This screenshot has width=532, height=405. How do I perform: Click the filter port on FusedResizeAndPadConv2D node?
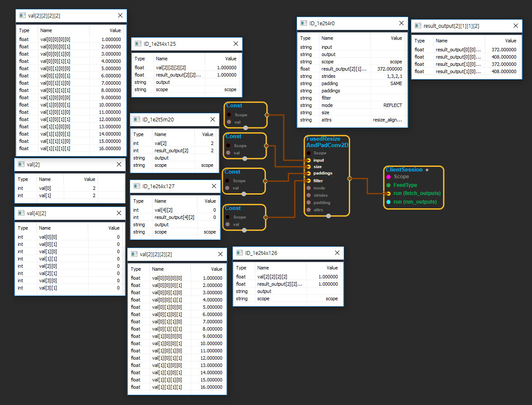[x=309, y=181]
